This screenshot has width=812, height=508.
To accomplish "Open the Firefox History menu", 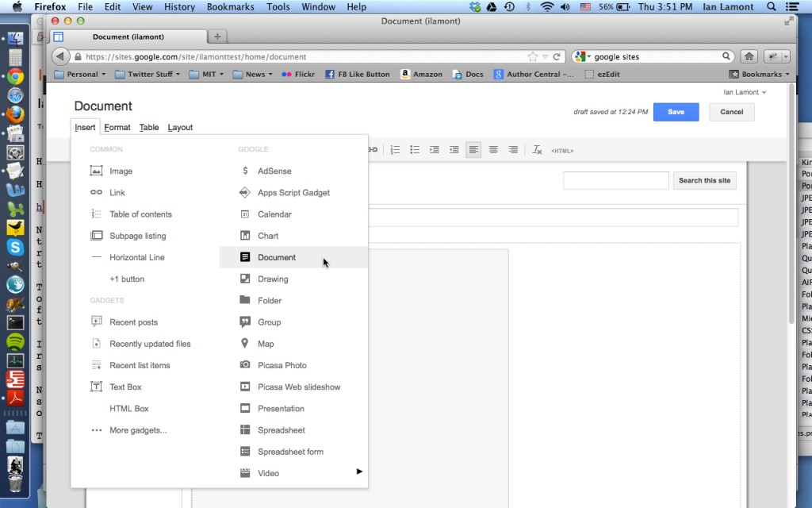I will (x=179, y=6).
